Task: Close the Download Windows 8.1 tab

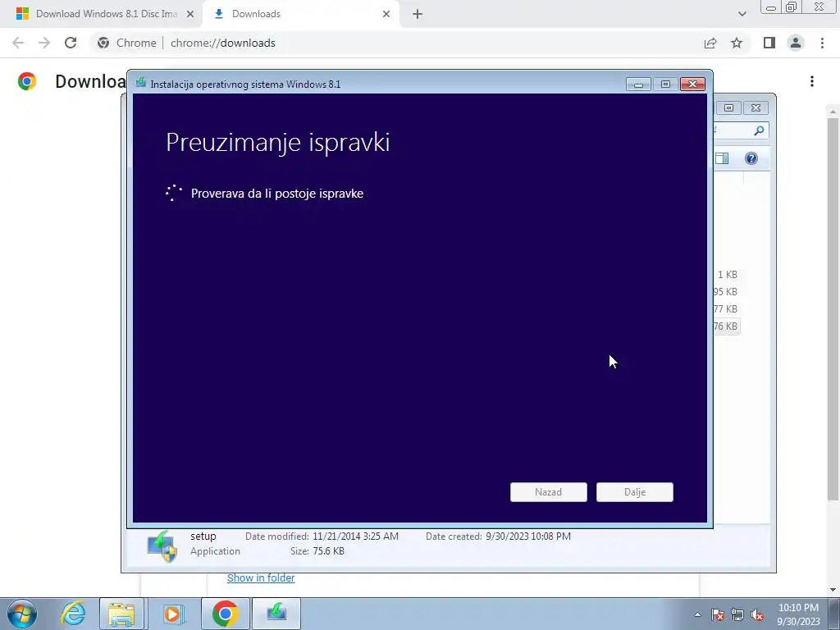Action: (x=190, y=14)
